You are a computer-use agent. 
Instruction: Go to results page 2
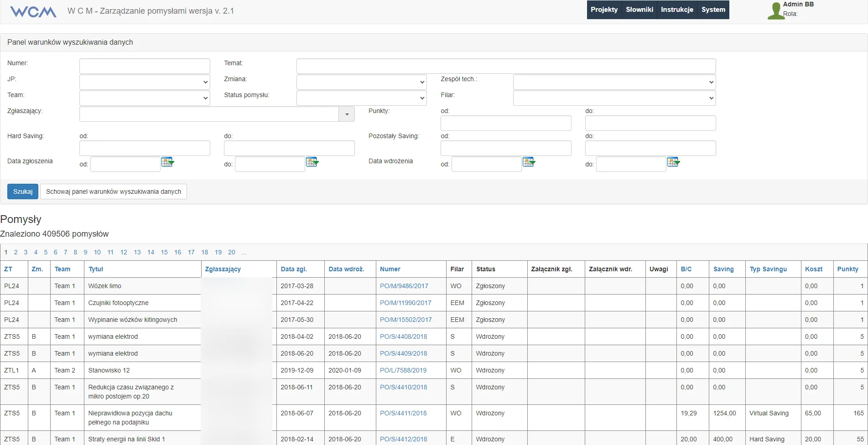16,252
